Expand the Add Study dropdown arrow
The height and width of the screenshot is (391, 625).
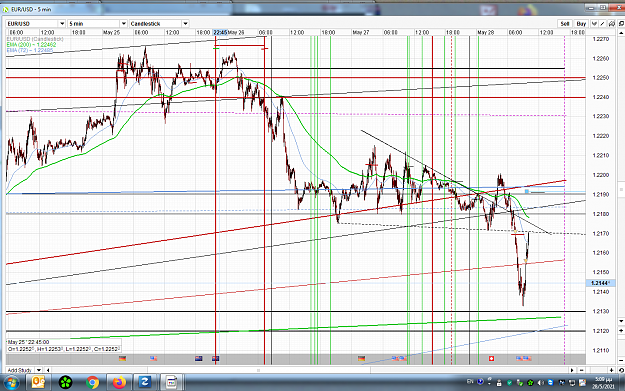tap(39, 370)
